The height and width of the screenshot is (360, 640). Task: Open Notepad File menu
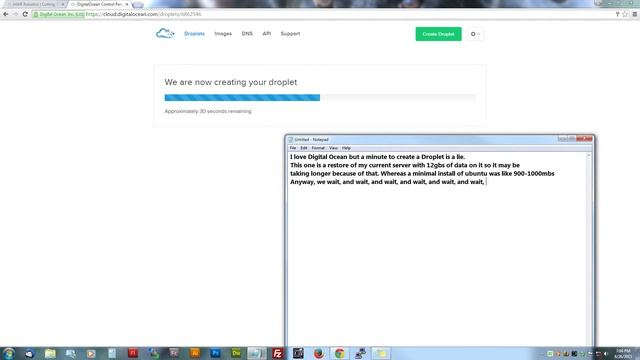[293, 148]
